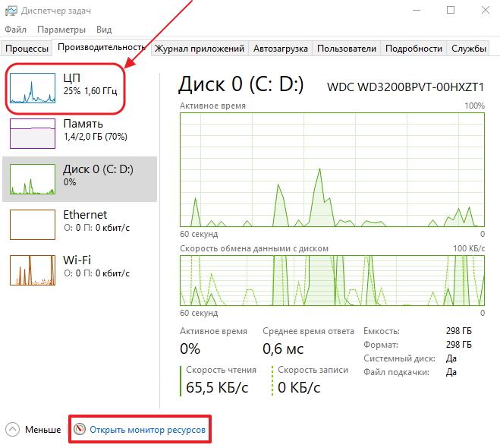This screenshot has width=500, height=448.
Task: Switch to the Службы tab
Action: point(468,49)
